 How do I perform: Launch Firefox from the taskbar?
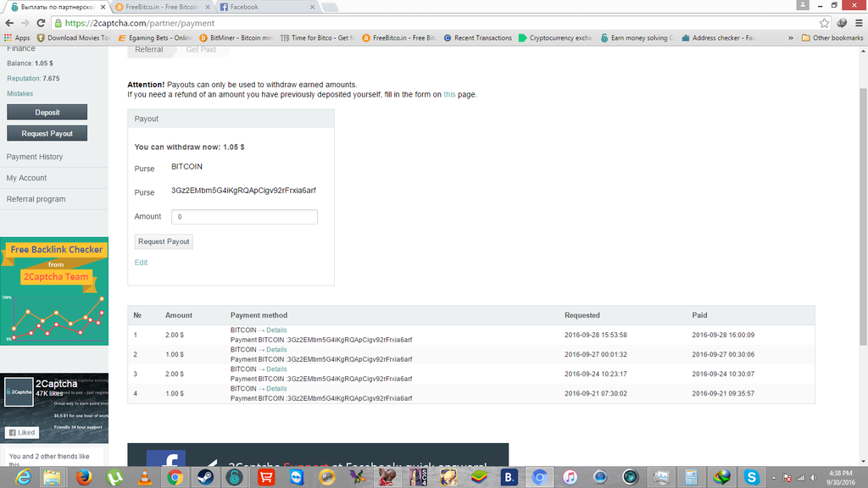coord(83,477)
